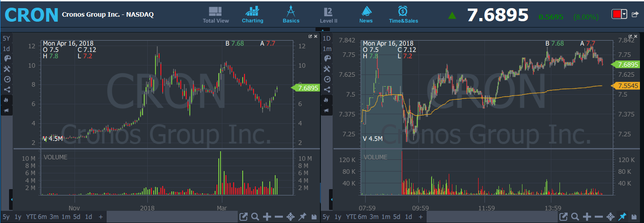The height and width of the screenshot is (223, 644).
Task: Open right chart color palette settings
Action: pos(327,58)
